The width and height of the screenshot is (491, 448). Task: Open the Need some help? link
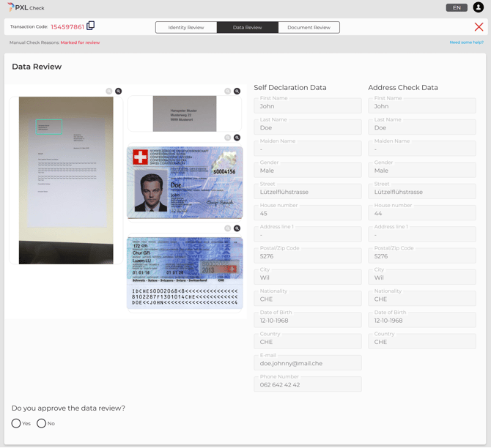coord(467,42)
